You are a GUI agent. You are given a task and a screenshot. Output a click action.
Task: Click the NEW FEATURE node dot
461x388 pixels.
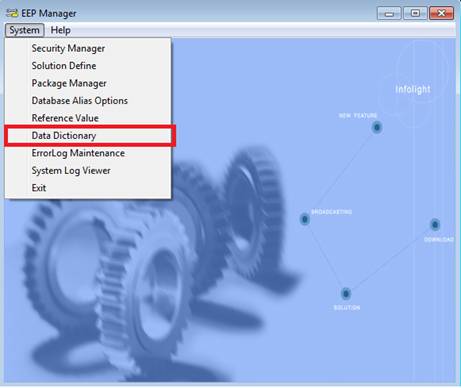point(377,127)
